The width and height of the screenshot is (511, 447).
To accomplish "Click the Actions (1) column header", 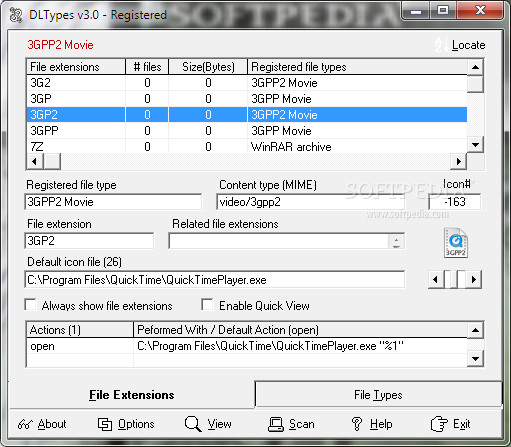I will pyautogui.click(x=80, y=330).
